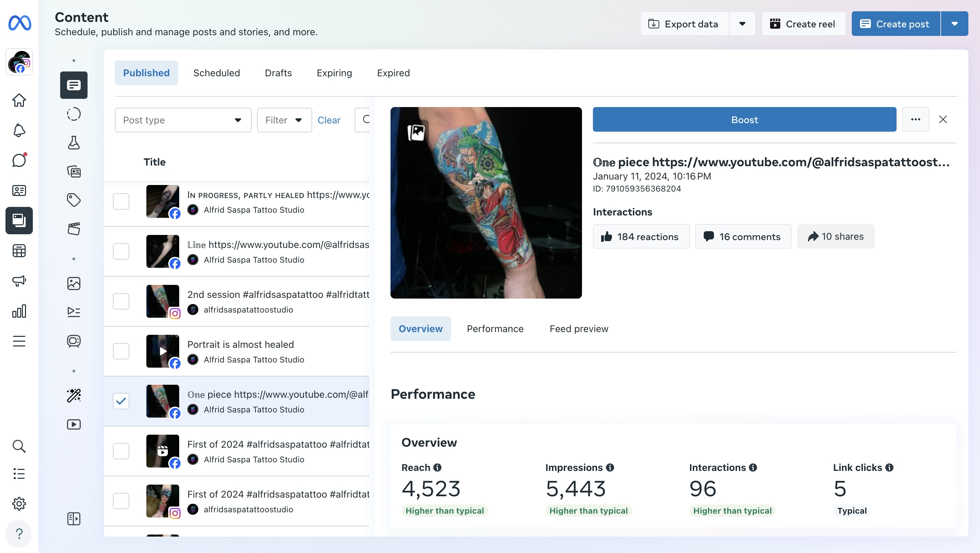
Task: Click Create post button
Action: pyautogui.click(x=896, y=24)
